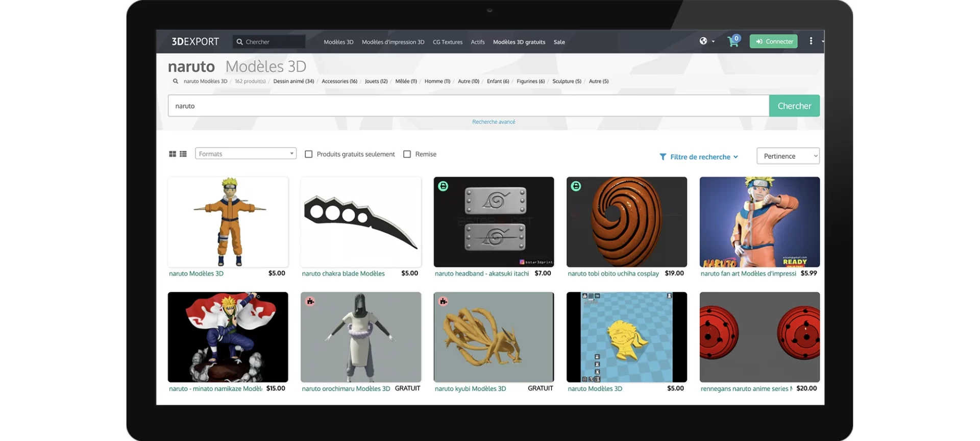Screen dimensions: 980x441
Task: Open naruto T-pose character thumbnail
Action: click(x=228, y=222)
